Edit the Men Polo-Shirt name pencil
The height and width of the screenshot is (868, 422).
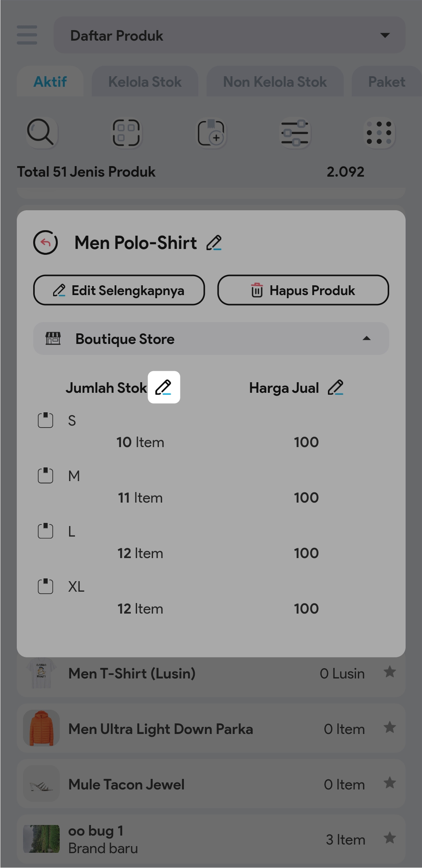214,243
